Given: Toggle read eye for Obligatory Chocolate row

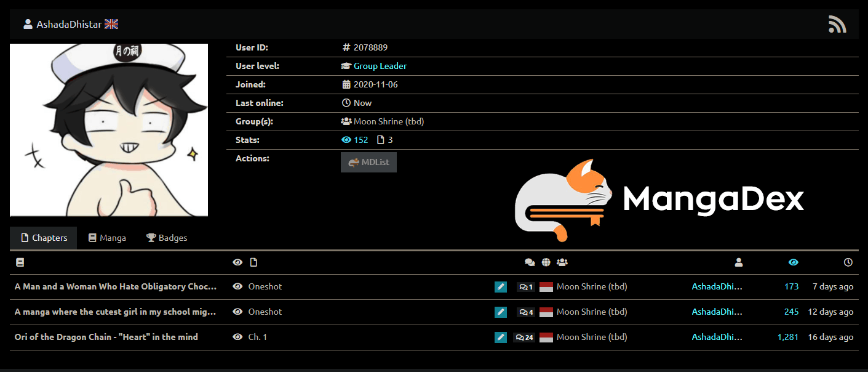Looking at the screenshot, I should (237, 286).
